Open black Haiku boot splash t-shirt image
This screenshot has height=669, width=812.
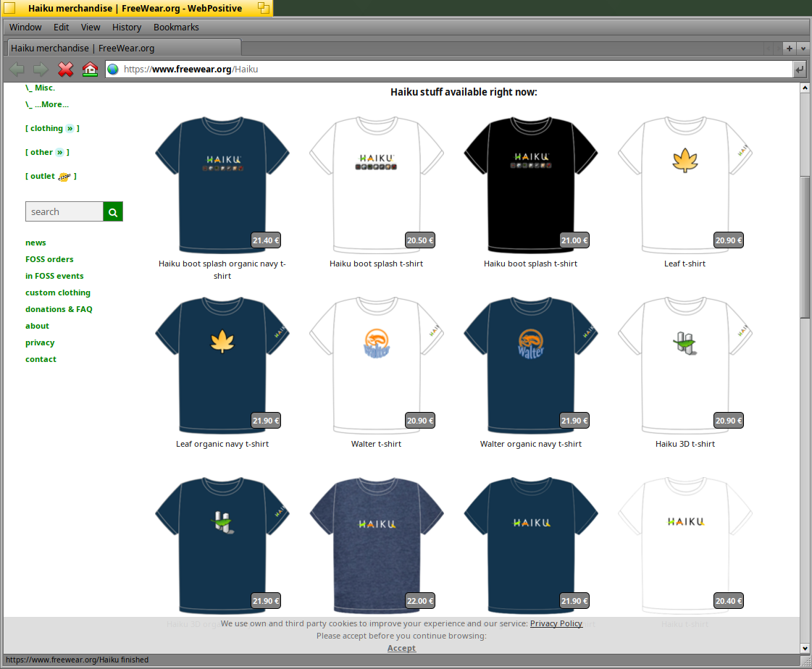[x=531, y=185]
